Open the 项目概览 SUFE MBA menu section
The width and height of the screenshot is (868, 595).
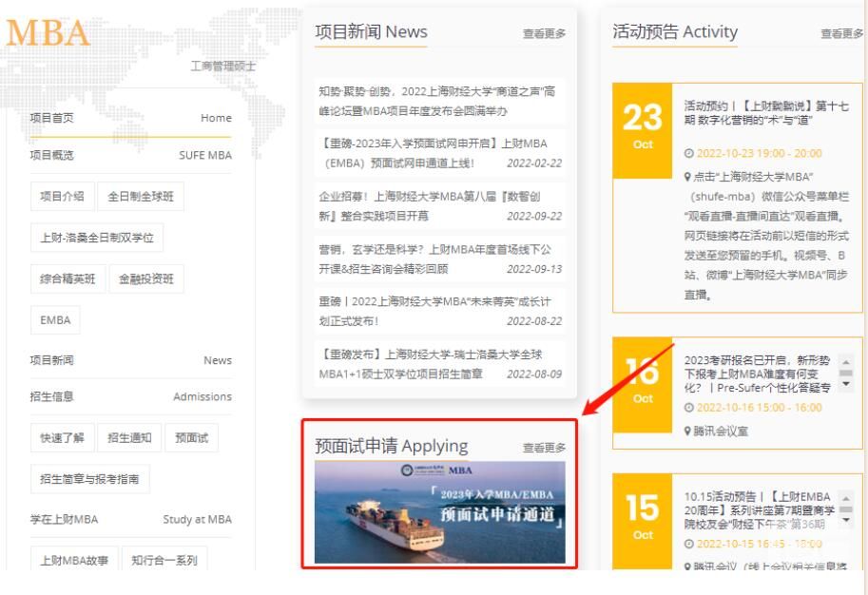coord(130,155)
